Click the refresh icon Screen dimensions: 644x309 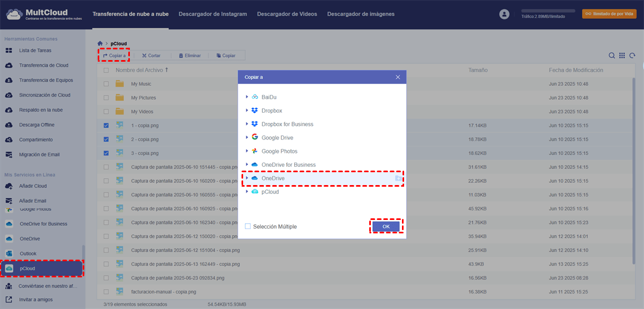click(632, 55)
